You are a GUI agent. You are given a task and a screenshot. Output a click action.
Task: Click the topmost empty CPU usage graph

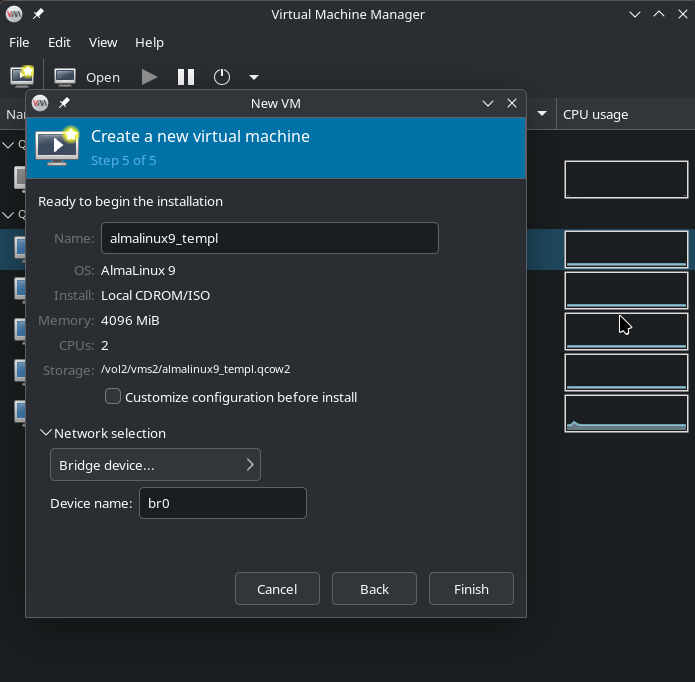tap(626, 179)
